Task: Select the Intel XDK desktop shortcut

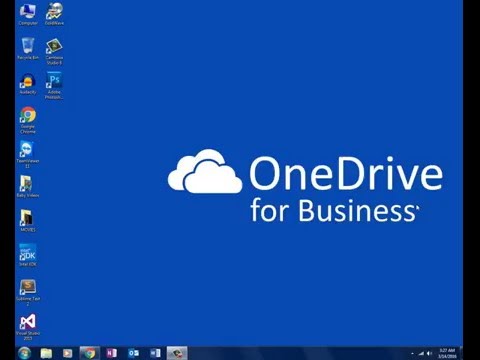Action: click(28, 255)
